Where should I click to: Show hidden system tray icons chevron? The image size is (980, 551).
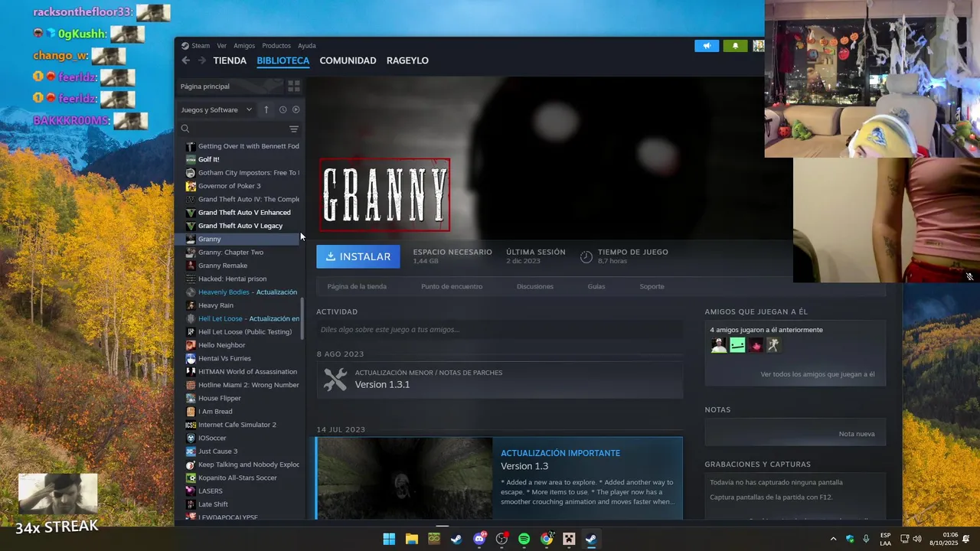[x=833, y=539]
